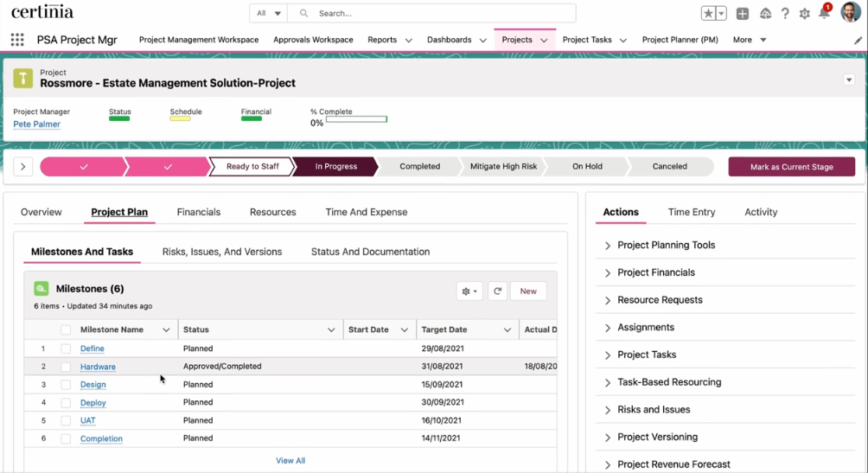868x473 pixels.
Task: Click the Mark as Current Stage button
Action: tap(792, 167)
